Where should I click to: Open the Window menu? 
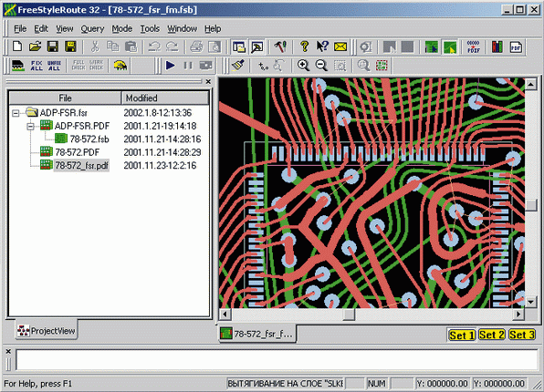183,29
